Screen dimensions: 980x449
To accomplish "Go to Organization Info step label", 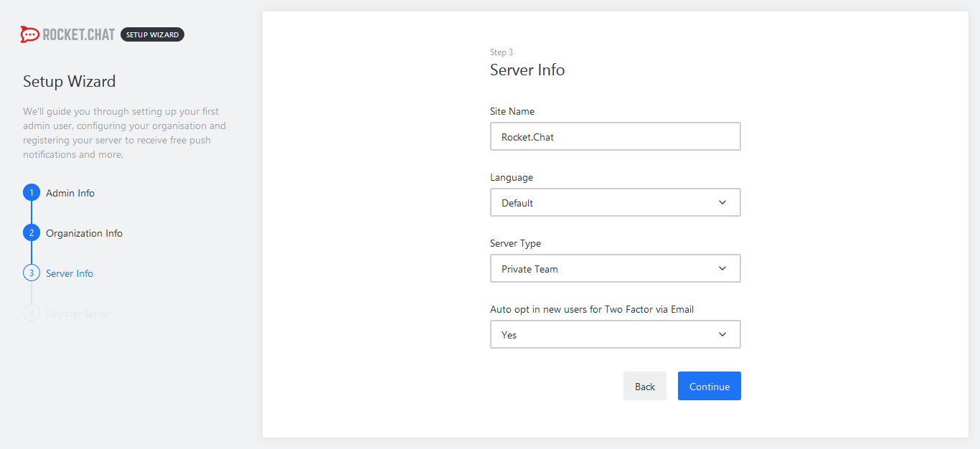I will 84,233.
